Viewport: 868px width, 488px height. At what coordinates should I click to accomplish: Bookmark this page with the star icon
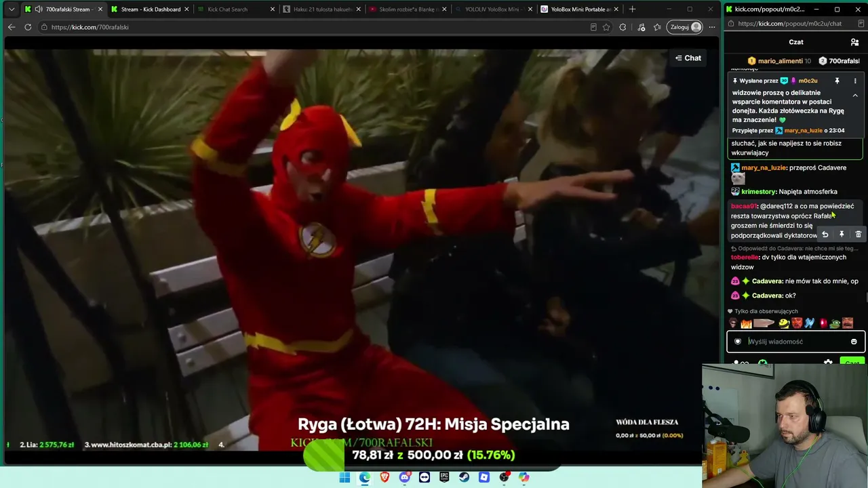coord(606,27)
